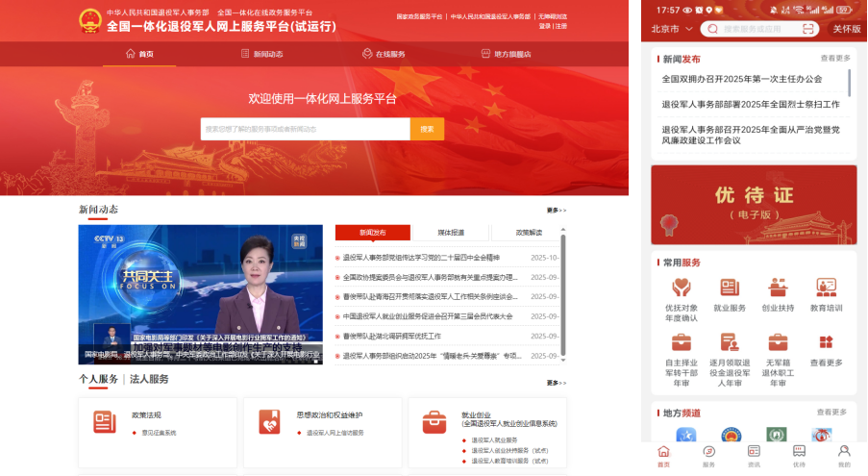The image size is (868, 476).
Task: Switch to 法人服务 tab
Action: (x=149, y=379)
